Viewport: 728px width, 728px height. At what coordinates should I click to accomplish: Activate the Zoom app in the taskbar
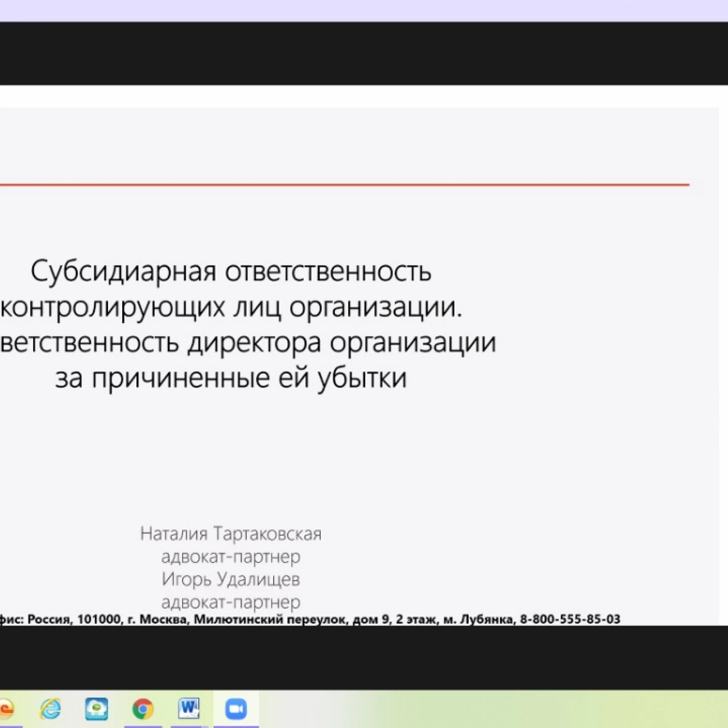tap(235, 709)
